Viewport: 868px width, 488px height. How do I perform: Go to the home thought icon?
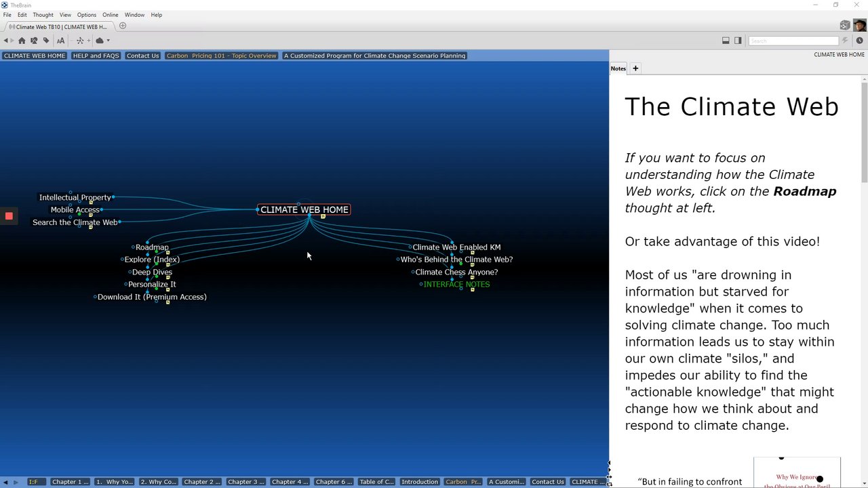tap(22, 41)
